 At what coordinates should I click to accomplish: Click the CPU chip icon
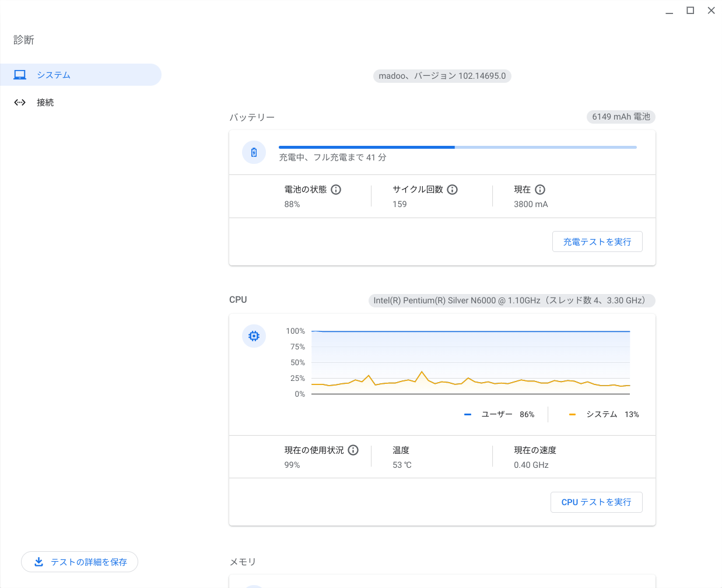254,336
